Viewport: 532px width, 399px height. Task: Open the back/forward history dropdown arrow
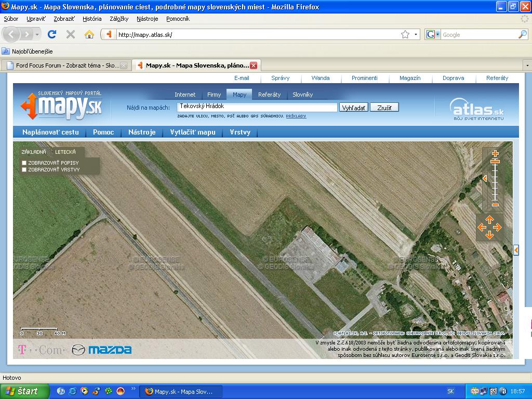click(37, 34)
